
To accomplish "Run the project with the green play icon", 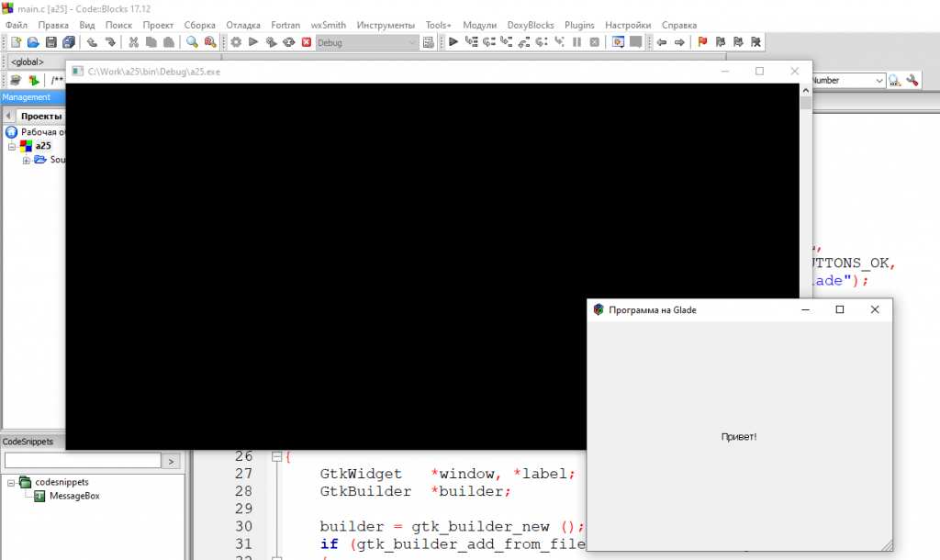I will [x=253, y=42].
